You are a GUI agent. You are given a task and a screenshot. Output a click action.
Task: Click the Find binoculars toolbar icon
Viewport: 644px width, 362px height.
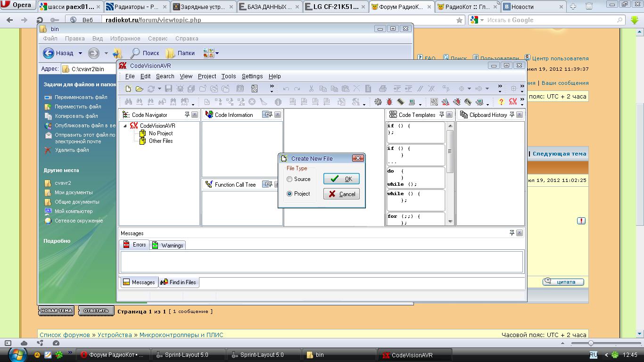click(x=128, y=102)
